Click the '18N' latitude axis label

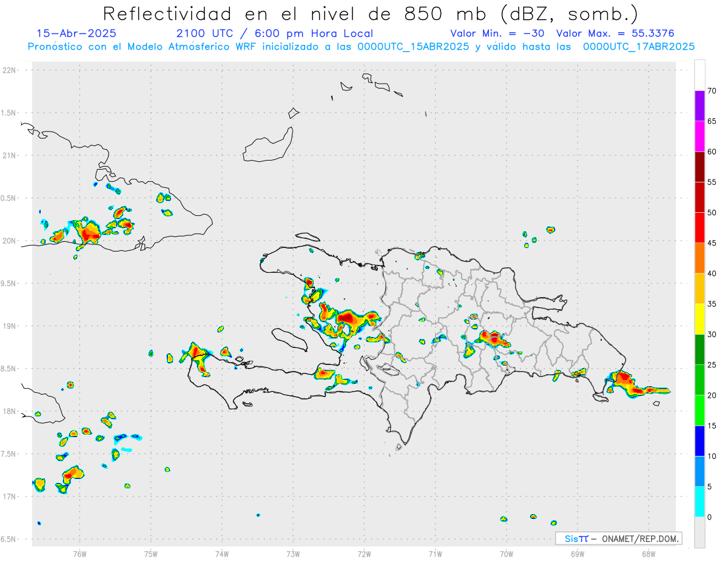pos(10,411)
